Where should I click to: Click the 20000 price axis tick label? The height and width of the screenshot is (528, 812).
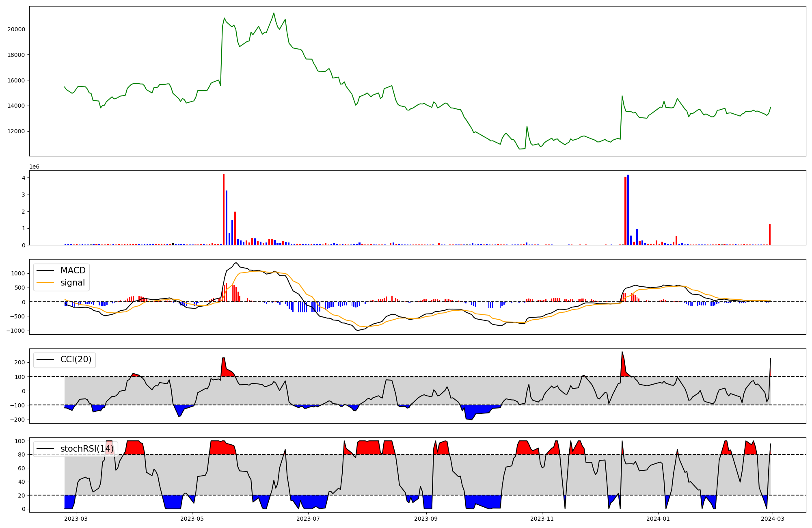tap(16, 29)
